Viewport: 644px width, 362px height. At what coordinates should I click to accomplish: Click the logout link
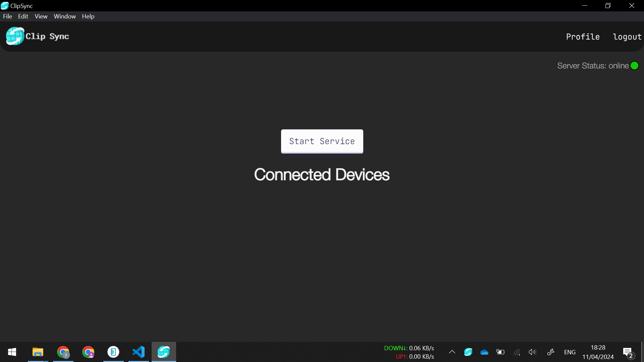[x=627, y=37]
